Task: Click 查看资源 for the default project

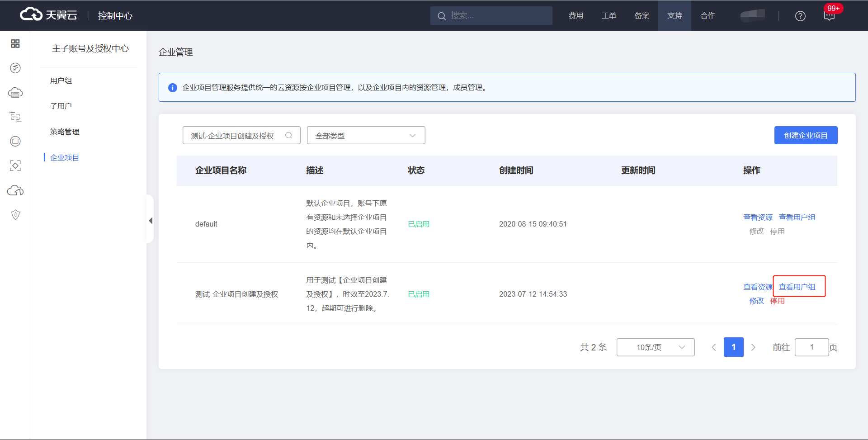Action: coord(758,217)
